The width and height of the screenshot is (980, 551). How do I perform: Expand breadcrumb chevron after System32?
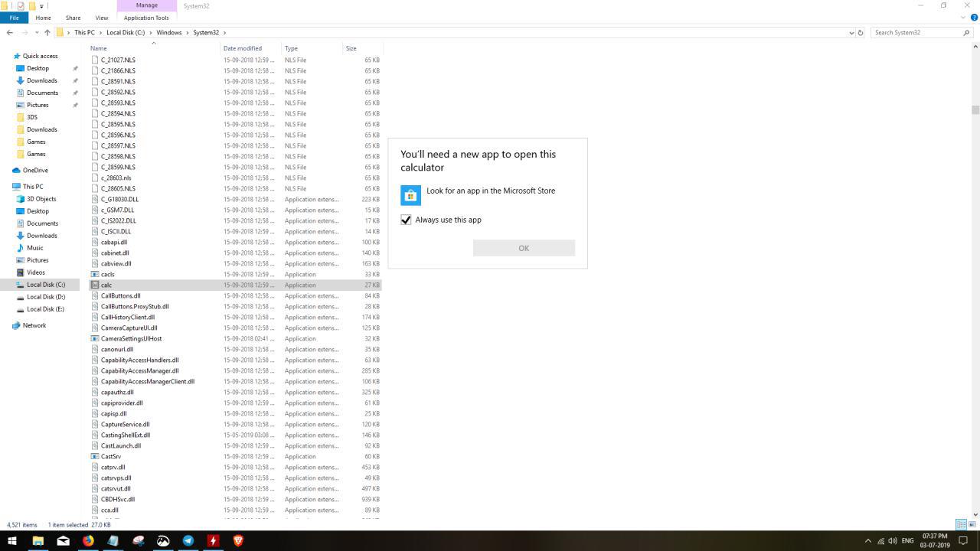click(x=224, y=32)
